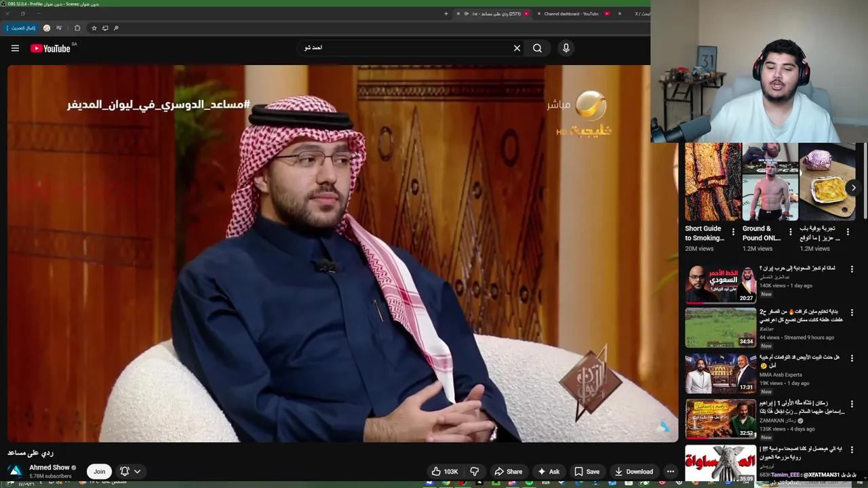Join the Ahmed Show channel membership
This screenshot has width=868, height=488.
100,471
